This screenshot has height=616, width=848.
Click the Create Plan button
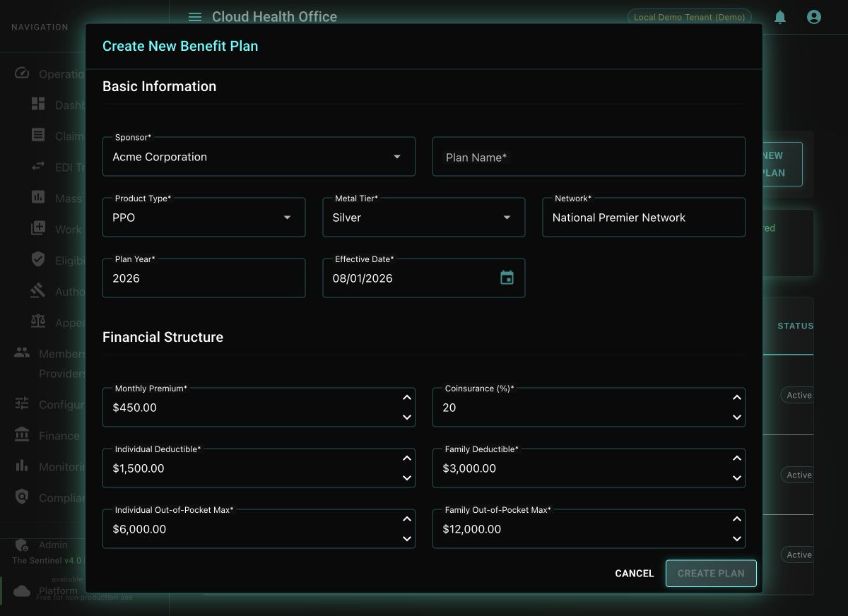tap(711, 574)
